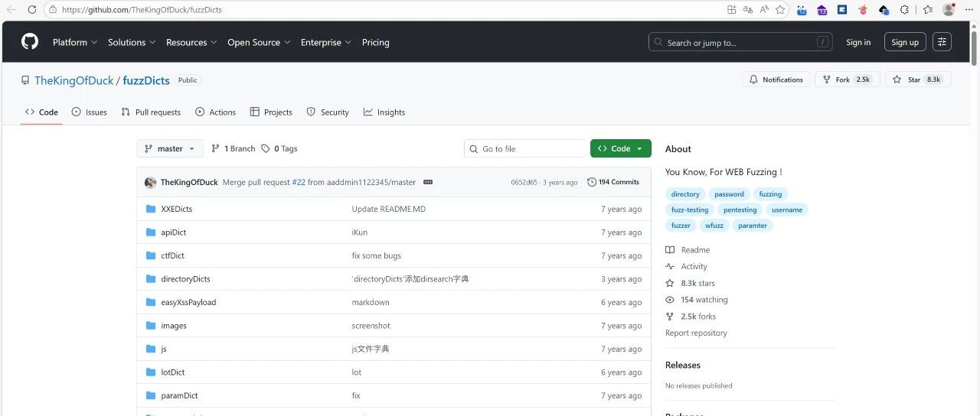Click the browser address bar URL
The width and height of the screenshot is (980, 416).
click(142, 10)
